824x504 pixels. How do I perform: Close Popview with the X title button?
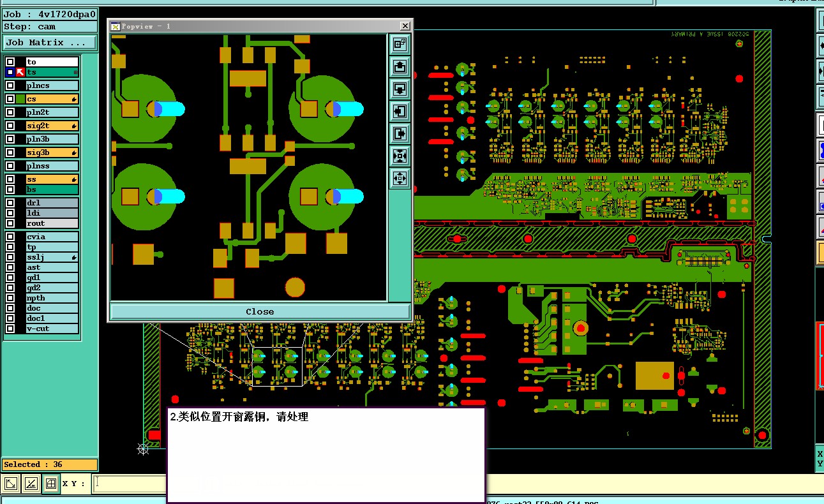pos(405,26)
